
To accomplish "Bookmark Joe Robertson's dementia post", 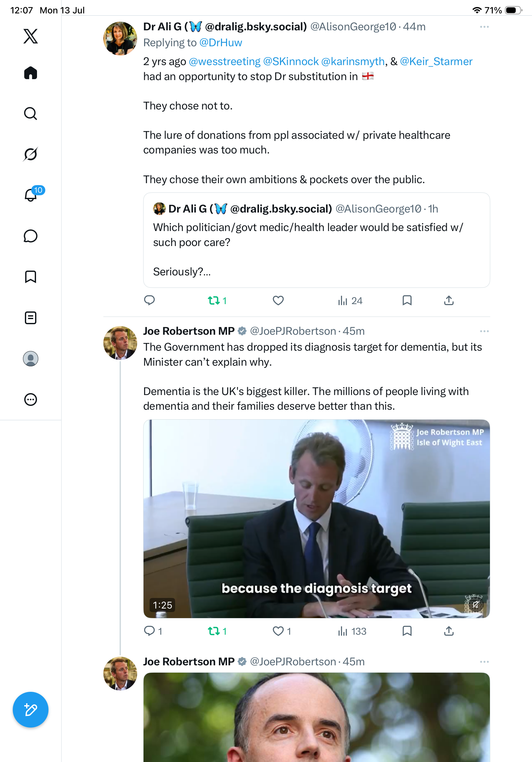I will click(x=407, y=631).
